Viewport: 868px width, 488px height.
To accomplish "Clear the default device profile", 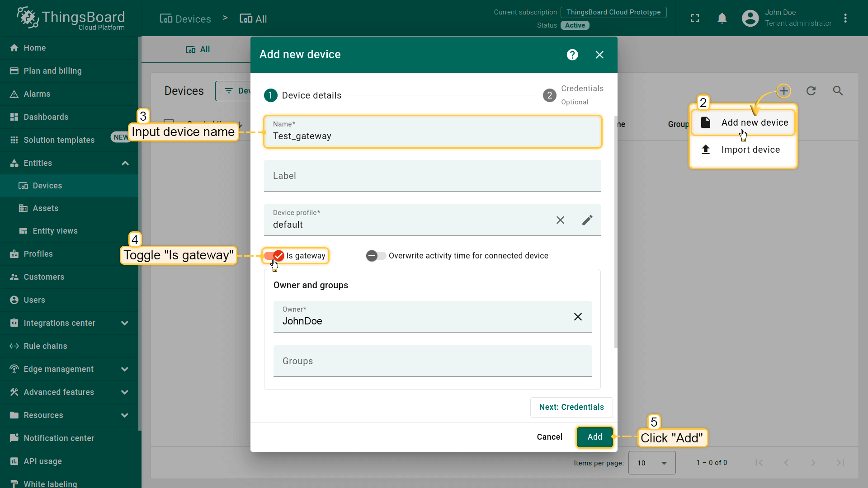I will 560,220.
